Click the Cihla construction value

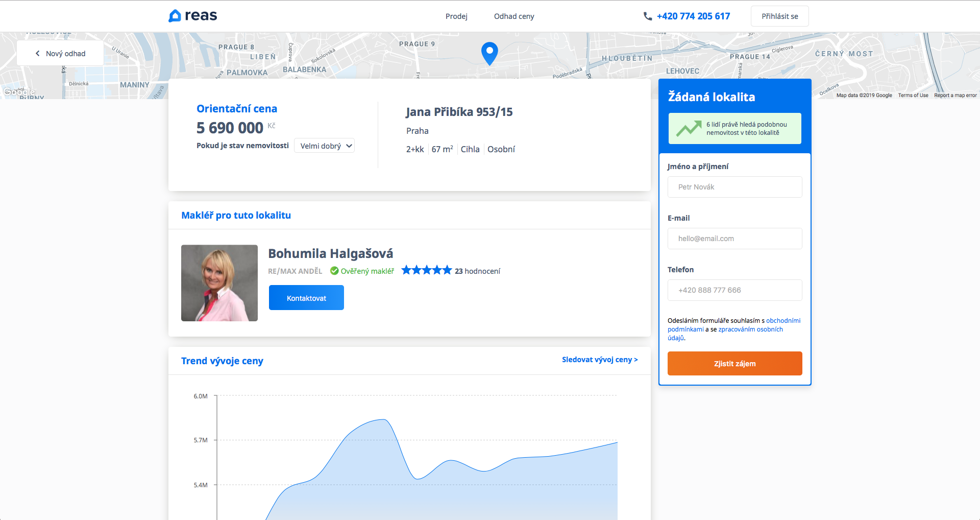point(470,149)
